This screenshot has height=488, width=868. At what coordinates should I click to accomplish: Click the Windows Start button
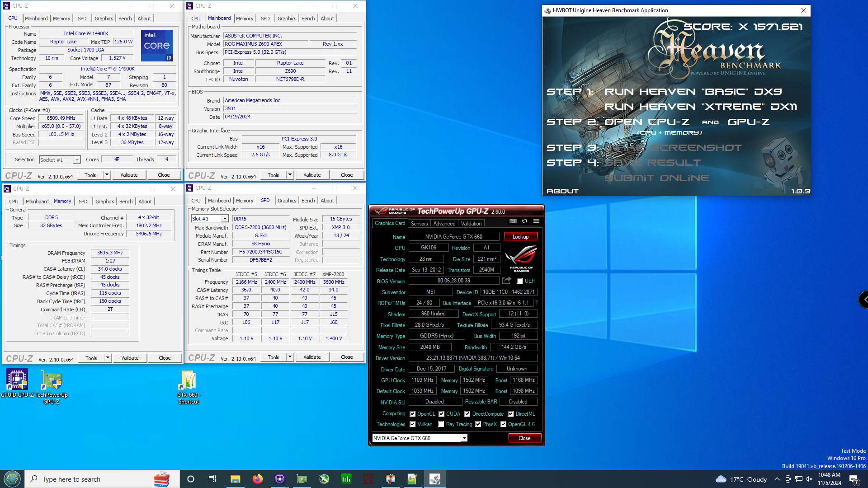(x=12, y=479)
